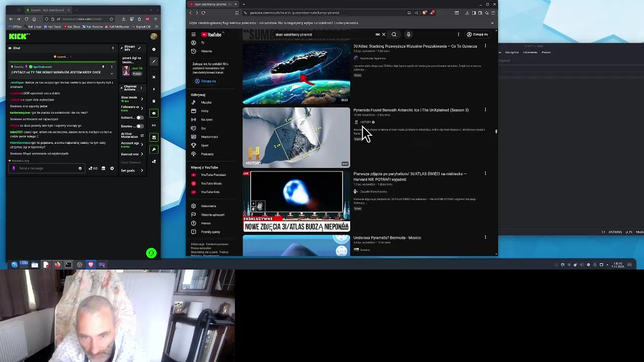This screenshot has width=644, height=362.
Task: Open file manager folder in taskbar
Action: click(x=35, y=264)
